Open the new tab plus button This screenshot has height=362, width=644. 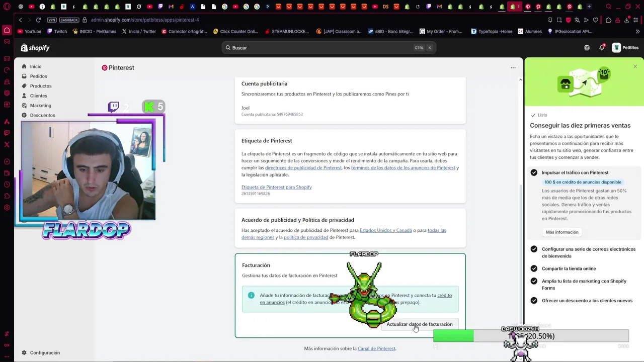click(589, 7)
